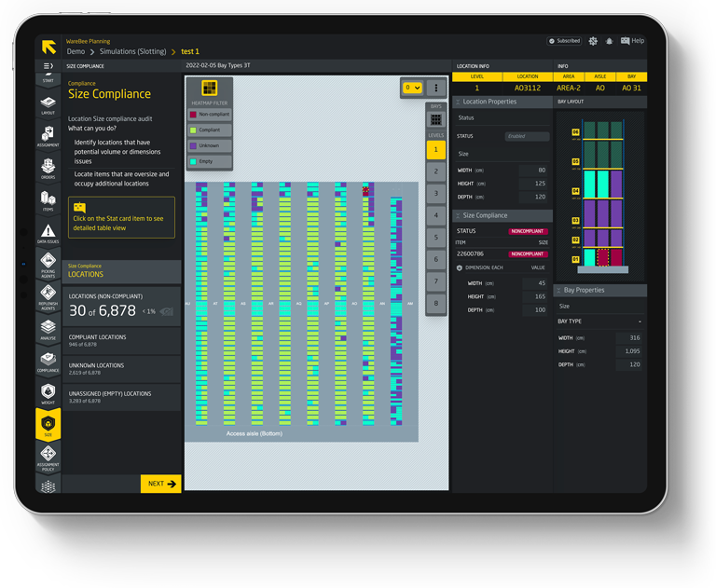Click the Location Info panel tab
The width and height of the screenshot is (716, 588).
[473, 66]
